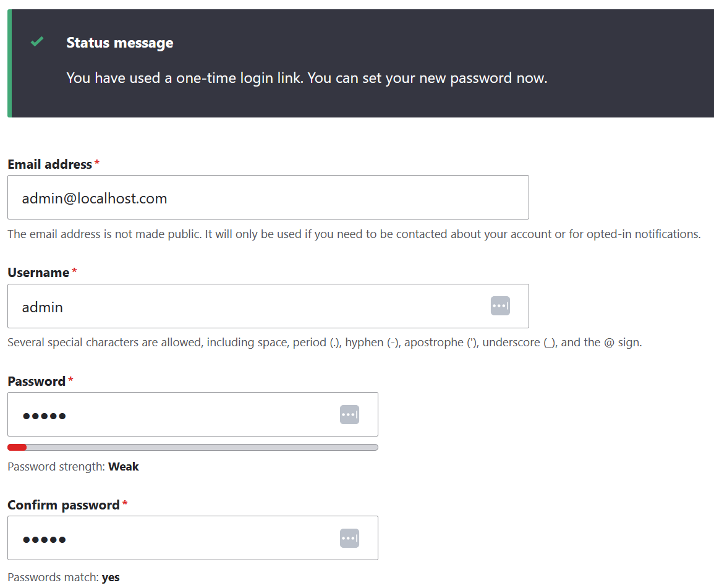Click the password strength indicator bar
The height and width of the screenshot is (588, 714).
tap(193, 447)
